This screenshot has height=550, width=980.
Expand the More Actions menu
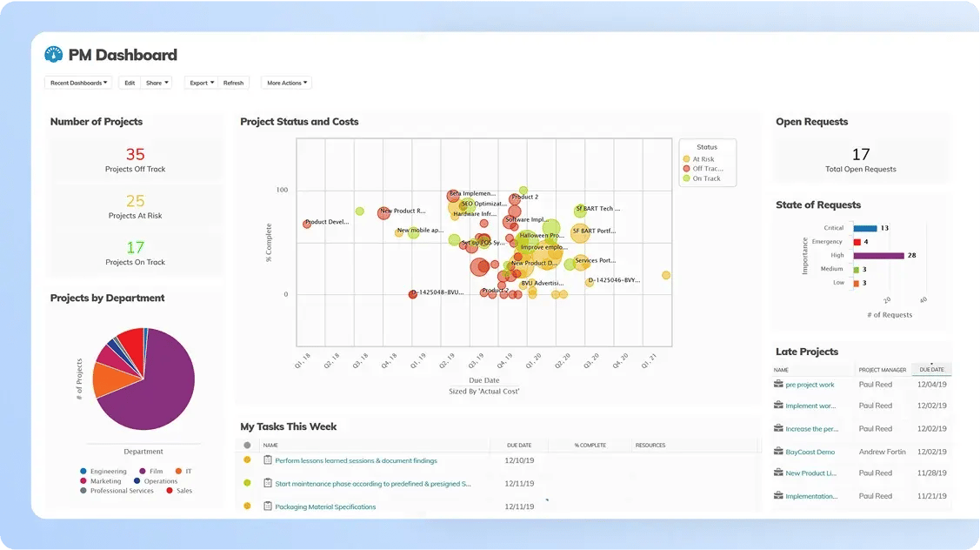[x=286, y=82]
